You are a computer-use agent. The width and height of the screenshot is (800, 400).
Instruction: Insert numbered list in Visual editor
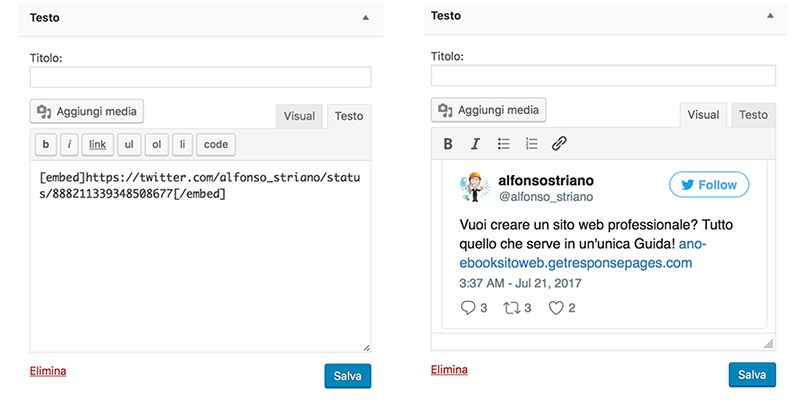click(x=531, y=144)
